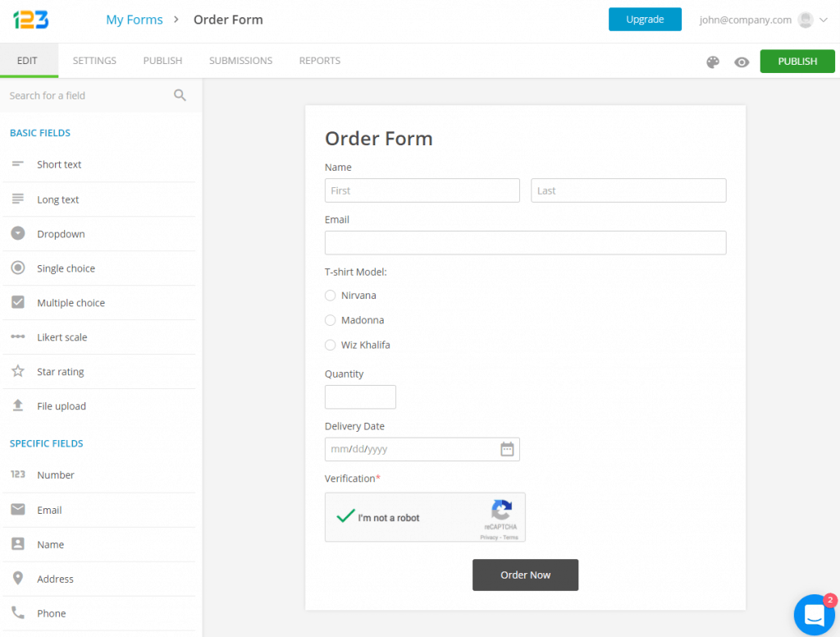Select the Dropdown field label
The image size is (840, 637).
click(x=61, y=234)
